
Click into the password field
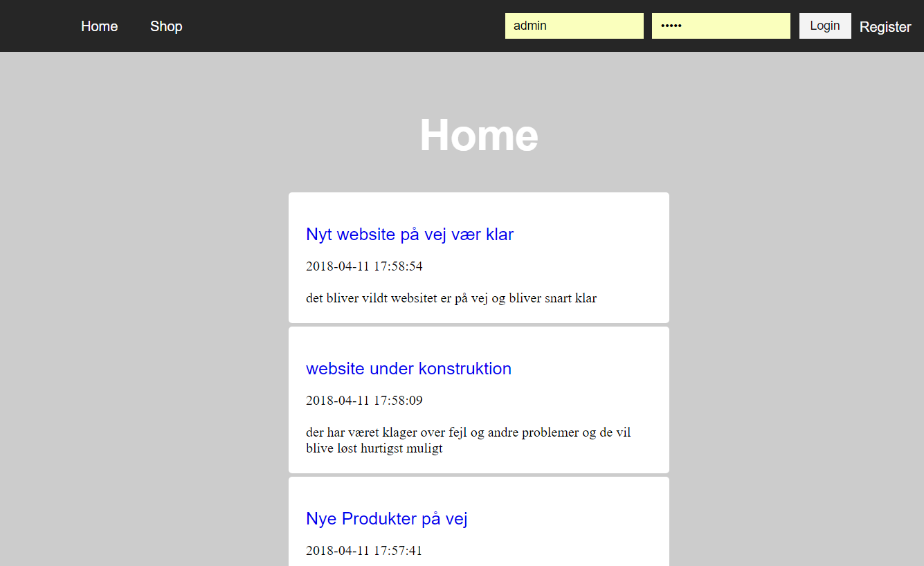pyautogui.click(x=721, y=26)
